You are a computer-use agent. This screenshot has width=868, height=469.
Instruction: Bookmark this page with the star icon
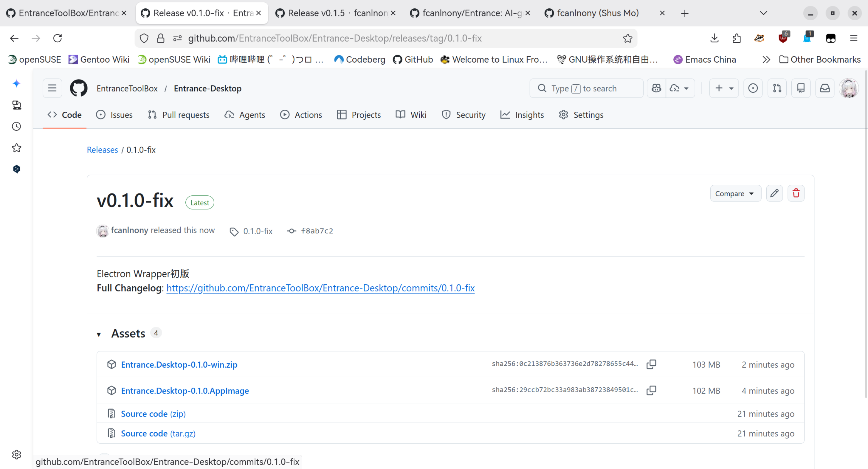[x=627, y=38]
